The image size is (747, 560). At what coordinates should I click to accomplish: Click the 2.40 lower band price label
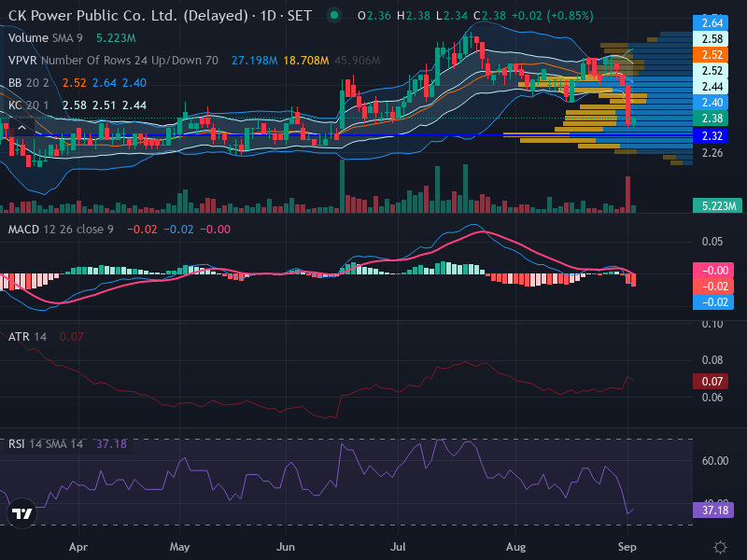711,103
